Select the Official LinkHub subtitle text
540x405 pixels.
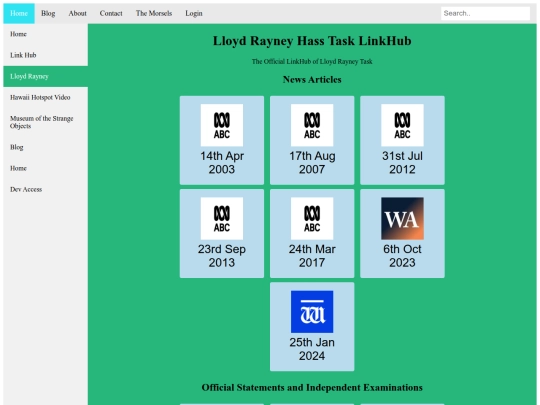(x=312, y=62)
